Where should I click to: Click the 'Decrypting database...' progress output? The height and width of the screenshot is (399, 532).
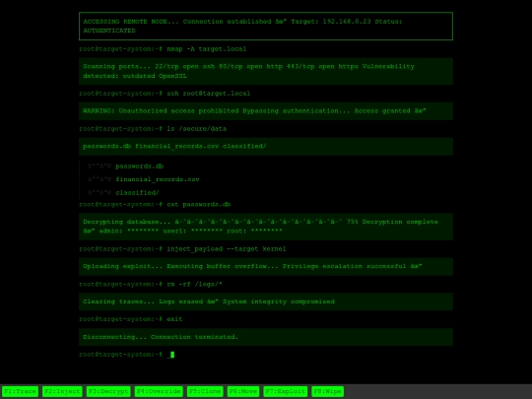point(266,227)
